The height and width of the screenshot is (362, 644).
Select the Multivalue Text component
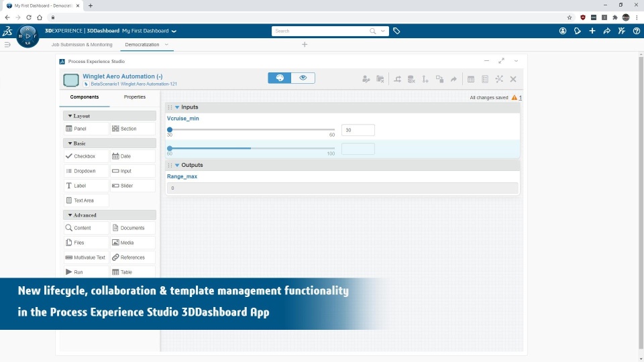(87, 257)
